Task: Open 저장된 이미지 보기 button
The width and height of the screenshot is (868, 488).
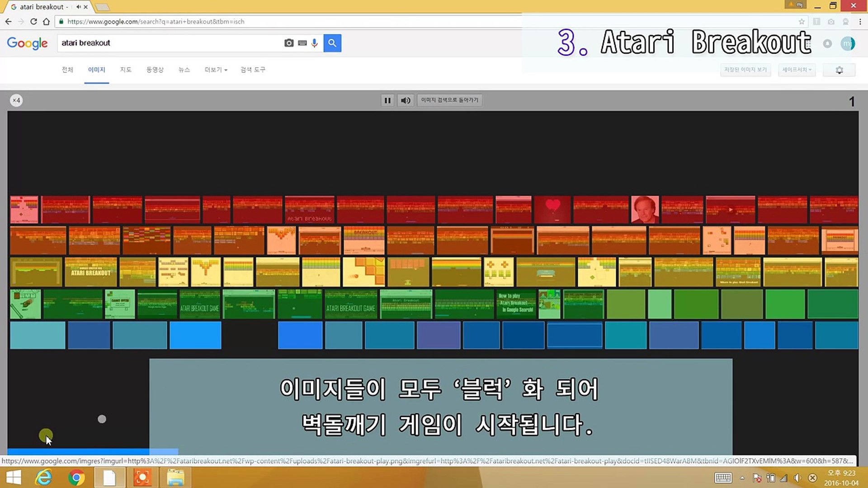Action: 745,70
